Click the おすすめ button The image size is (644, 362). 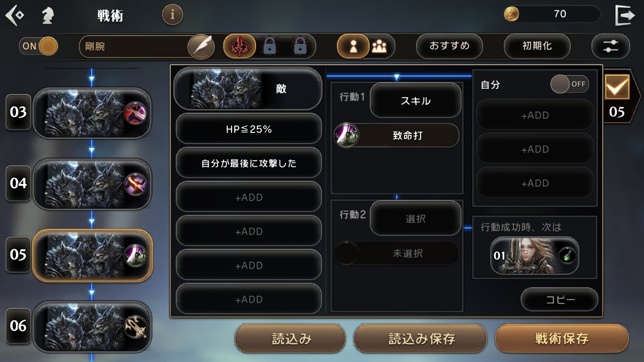449,46
